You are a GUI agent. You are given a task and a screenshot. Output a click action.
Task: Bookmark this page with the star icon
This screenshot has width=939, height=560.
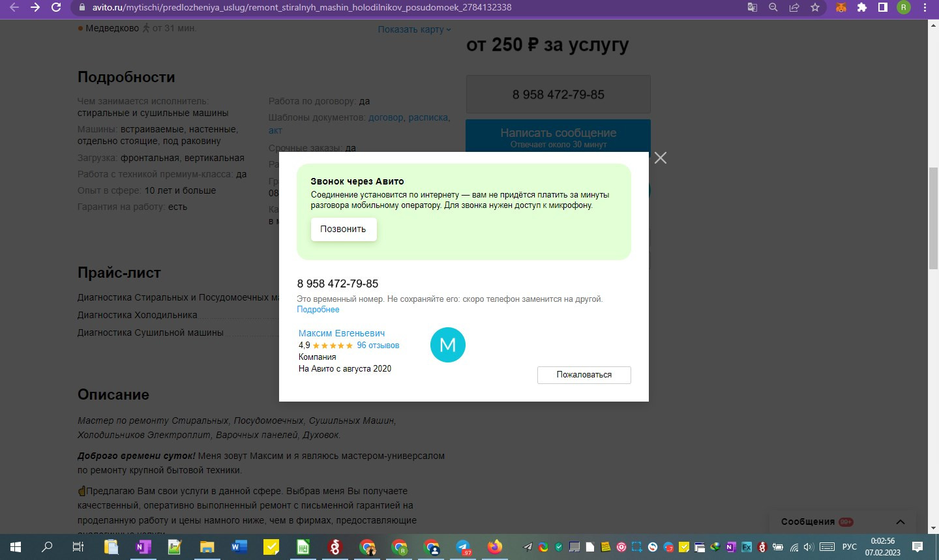click(815, 7)
